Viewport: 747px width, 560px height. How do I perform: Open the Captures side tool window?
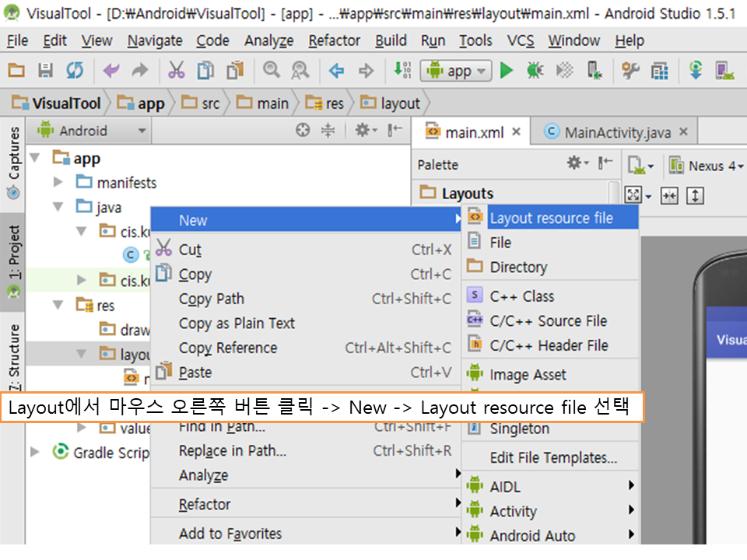(13, 162)
